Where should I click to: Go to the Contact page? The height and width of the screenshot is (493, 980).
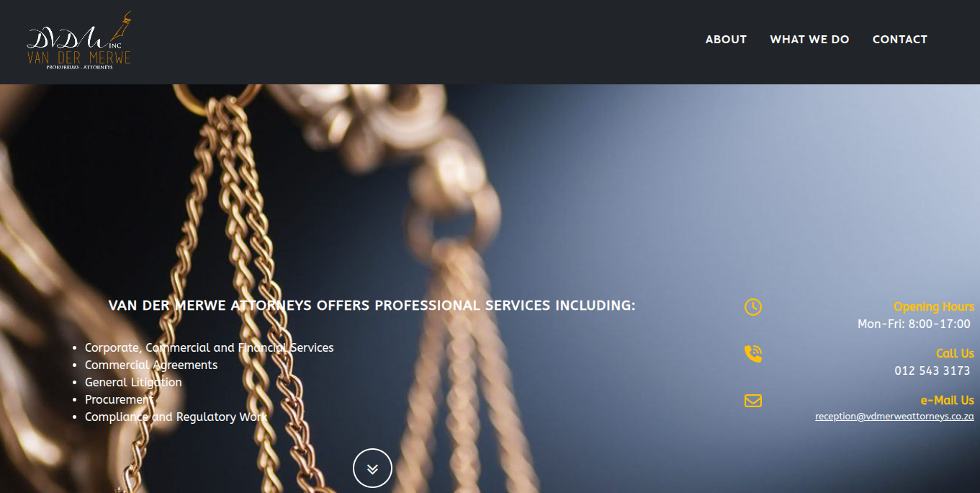[x=899, y=40]
